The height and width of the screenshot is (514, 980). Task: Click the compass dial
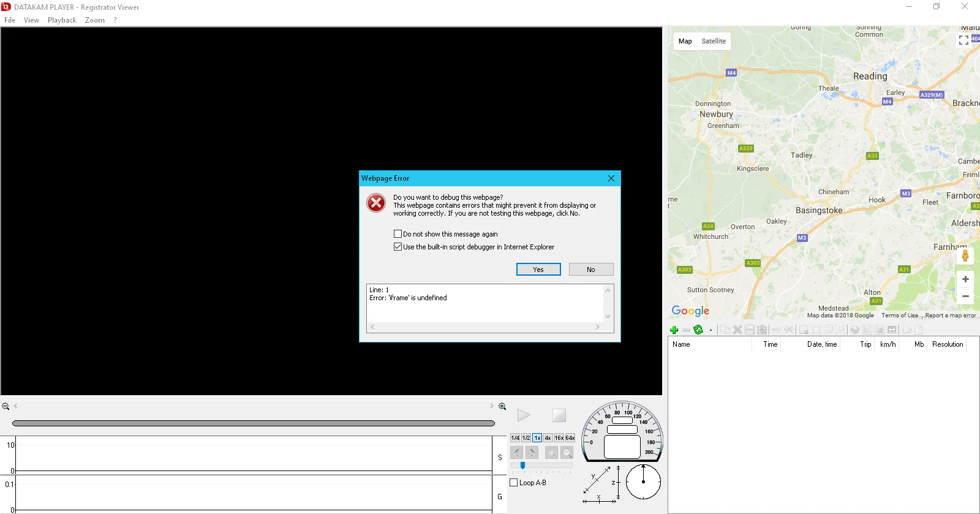pyautogui.click(x=643, y=482)
